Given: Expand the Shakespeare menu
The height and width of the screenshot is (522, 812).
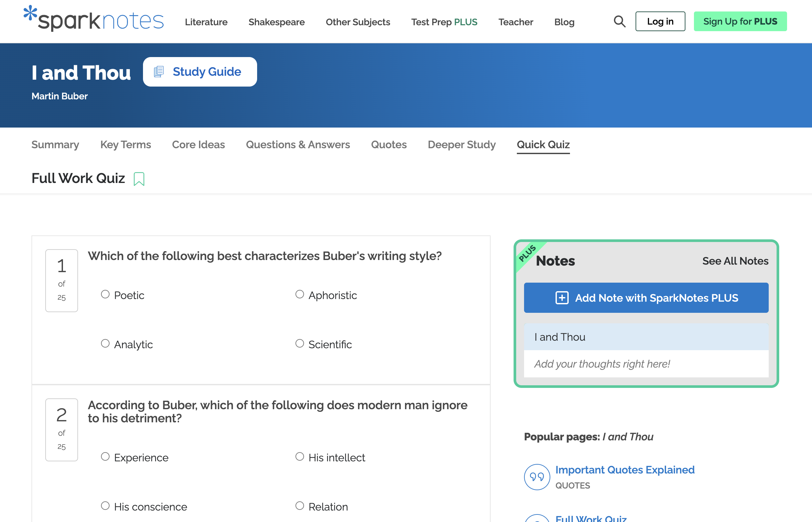Looking at the screenshot, I should tap(276, 22).
